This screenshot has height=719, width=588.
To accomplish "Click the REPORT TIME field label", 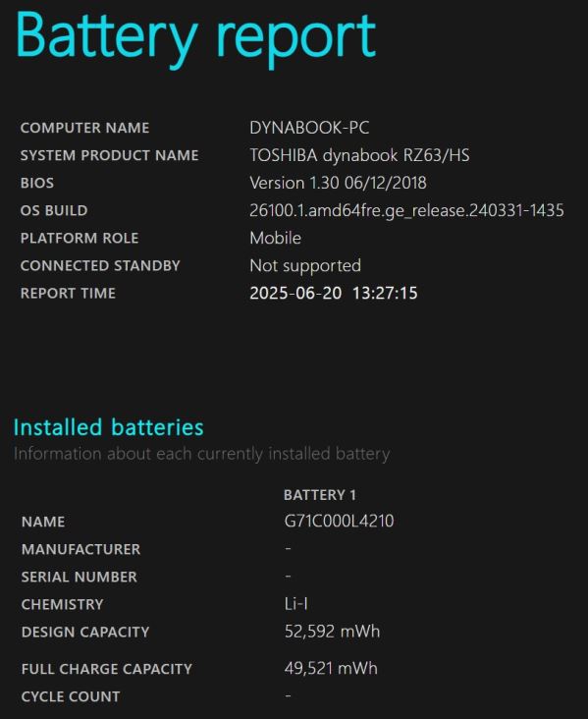I will pos(68,294).
